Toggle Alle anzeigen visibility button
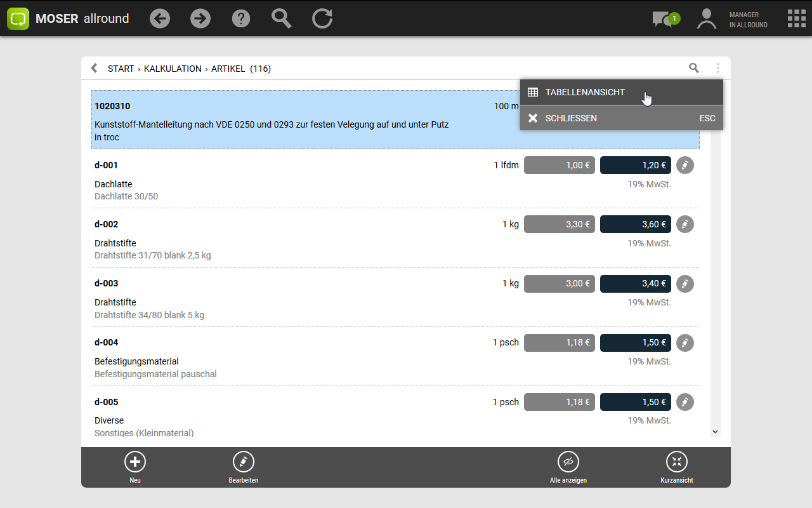This screenshot has width=812, height=508. (568, 467)
